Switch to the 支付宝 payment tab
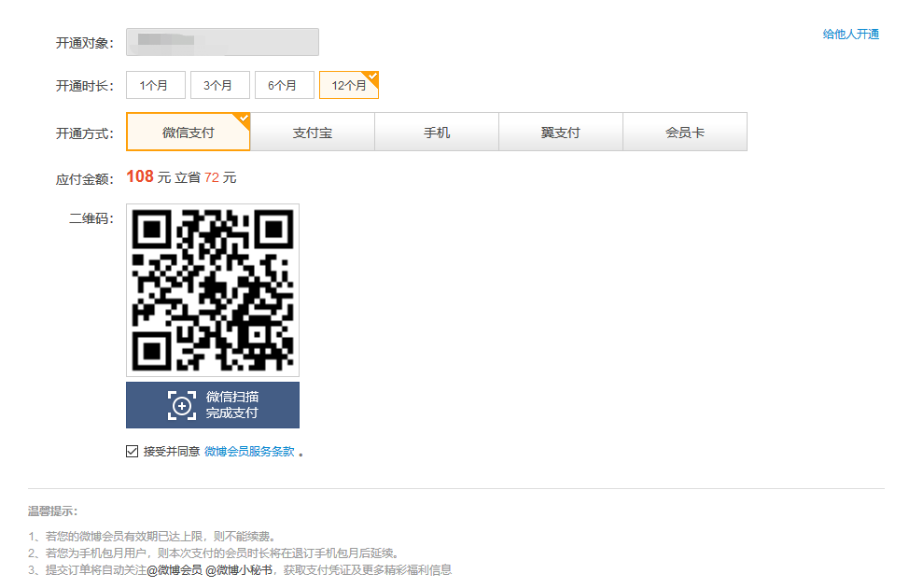 [x=313, y=133]
